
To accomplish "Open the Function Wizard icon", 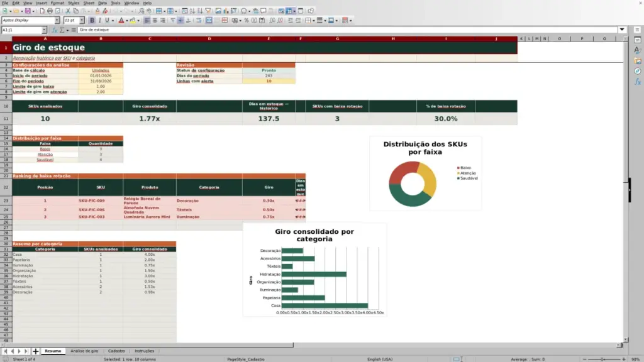I will (x=55, y=30).
